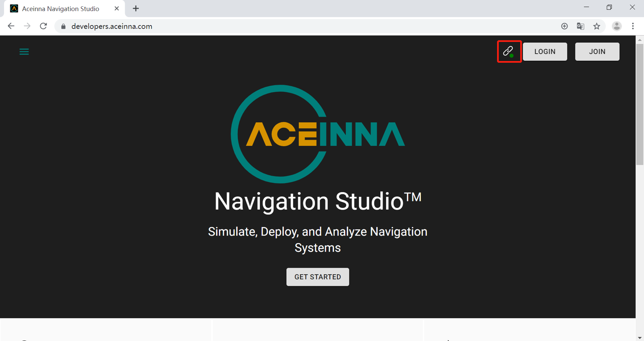Click the GET STARTED button
Viewport: 644px width, 341px height.
click(317, 277)
